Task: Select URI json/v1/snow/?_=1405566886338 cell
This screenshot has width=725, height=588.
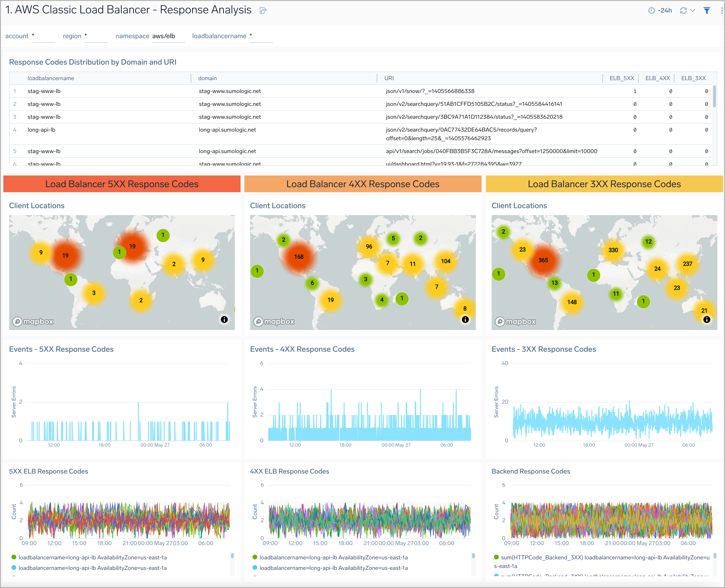Action: [x=430, y=91]
